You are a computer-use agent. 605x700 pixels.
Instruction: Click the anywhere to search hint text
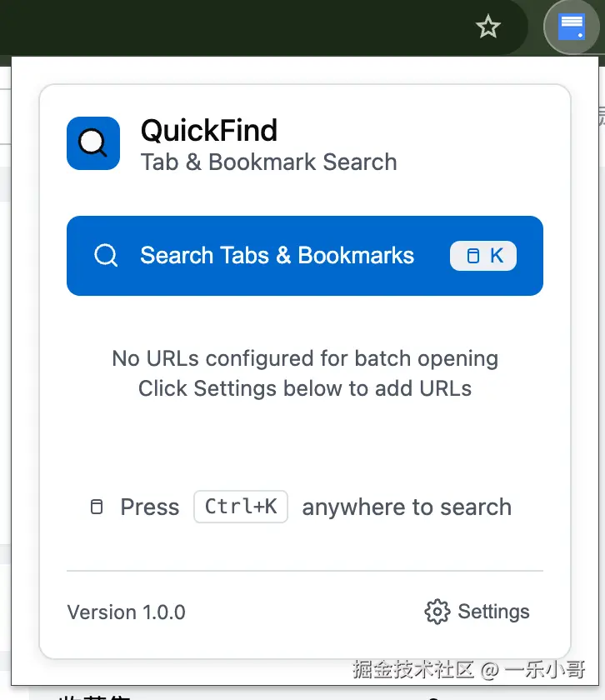(407, 507)
